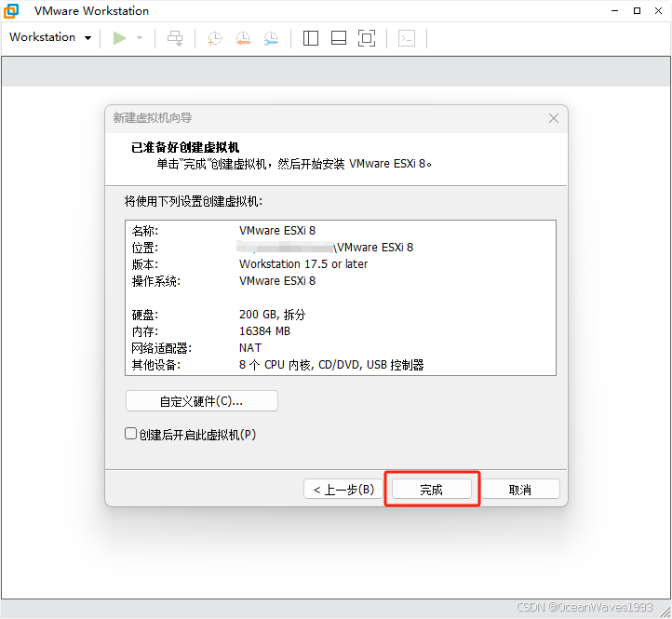
Task: Click the Send Ctrl+Alt+Del toolbar icon
Action: pyautogui.click(x=175, y=38)
